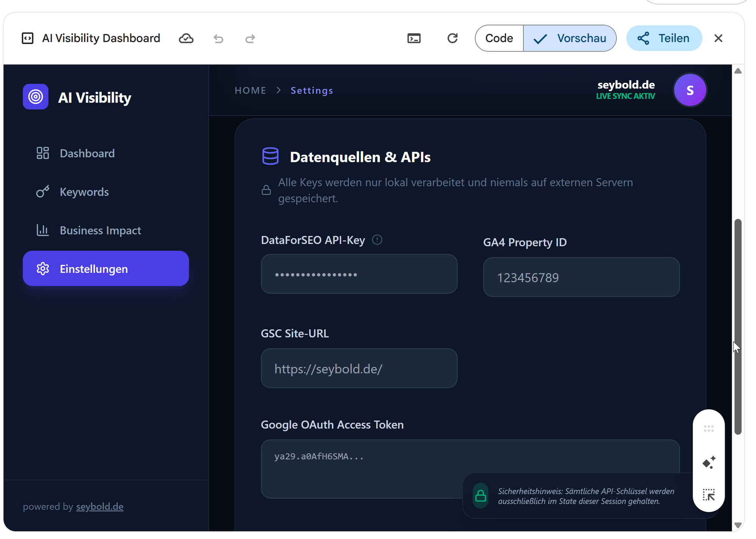
Task: Click the Teilen share button
Action: point(664,38)
